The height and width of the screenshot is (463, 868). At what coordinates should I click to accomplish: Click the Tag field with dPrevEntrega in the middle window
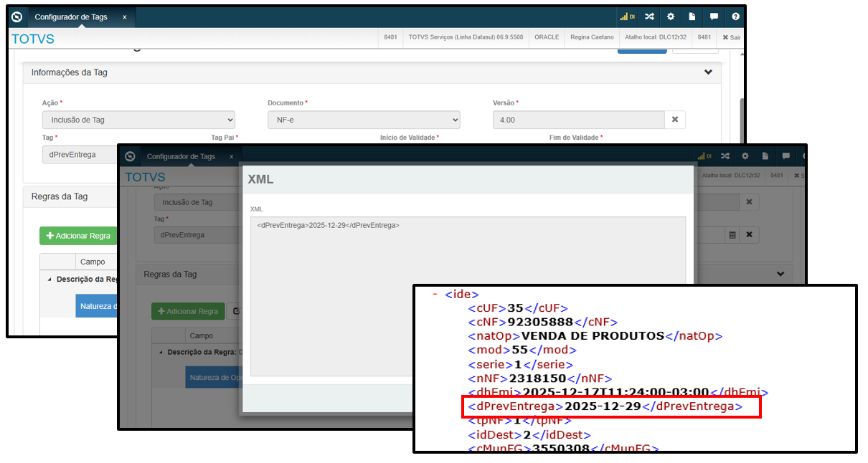tap(197, 234)
